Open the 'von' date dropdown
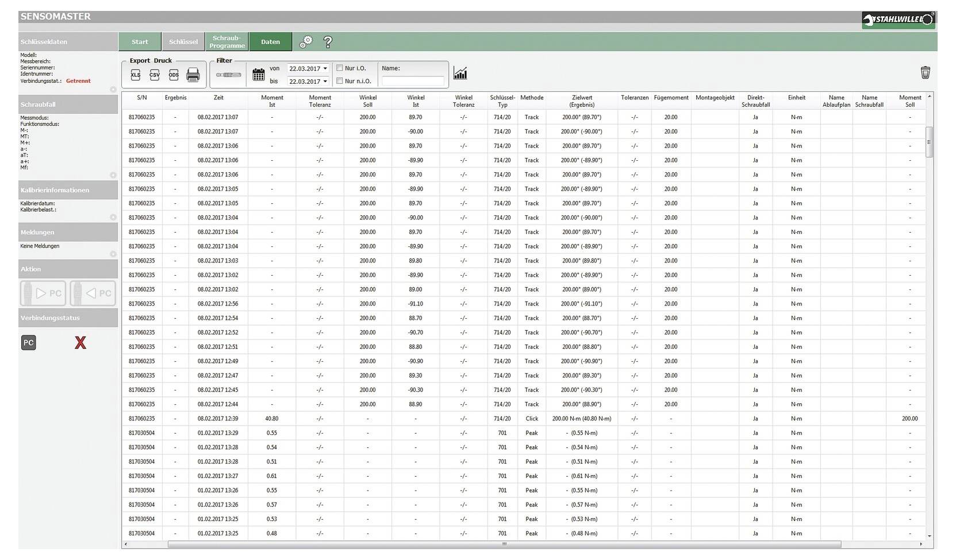Image resolution: width=956 pixels, height=560 pixels. (325, 68)
